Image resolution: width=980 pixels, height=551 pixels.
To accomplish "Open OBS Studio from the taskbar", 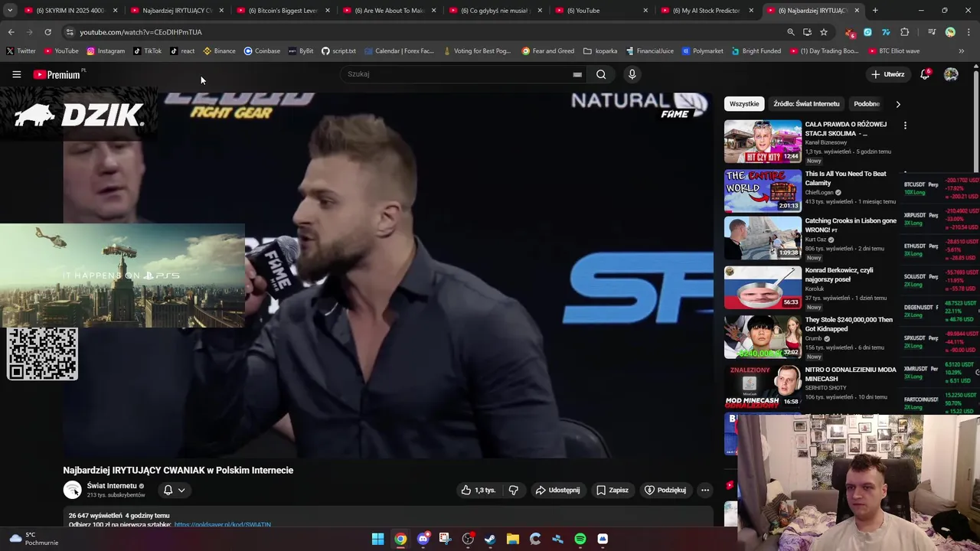I will (468, 539).
